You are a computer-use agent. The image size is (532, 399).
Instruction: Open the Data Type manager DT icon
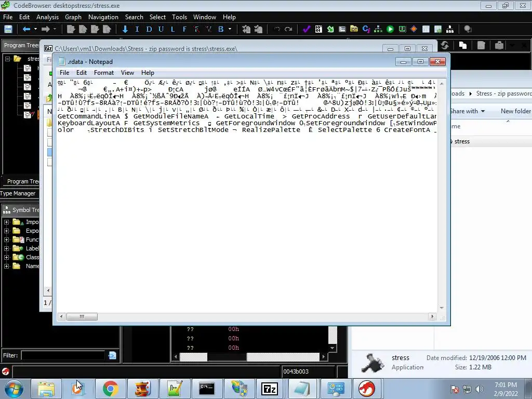354,29
